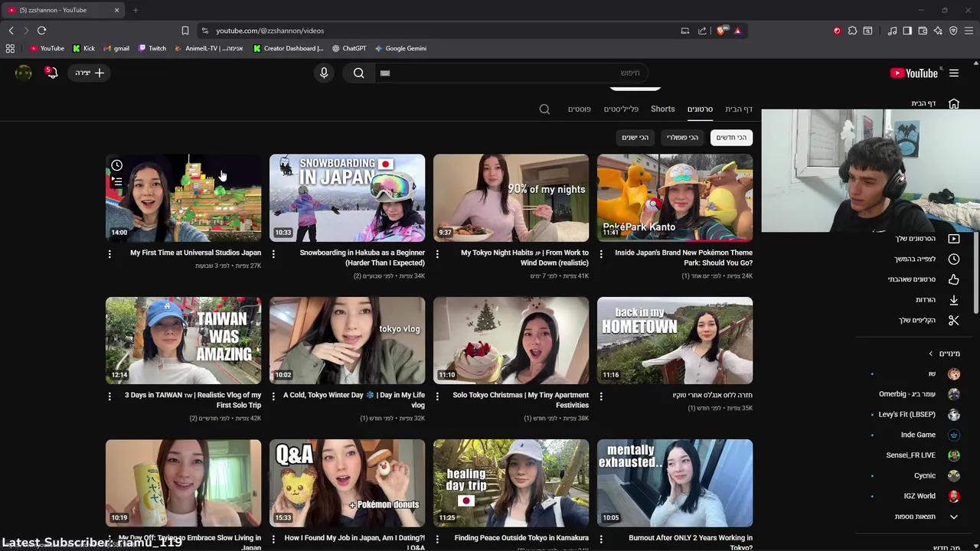980x551 pixels.
Task: Go back to the previous page
Action: coord(11,31)
